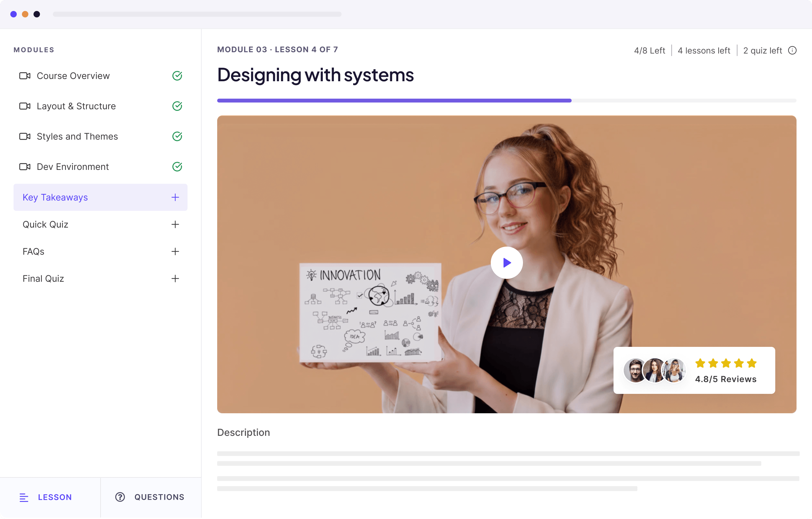The width and height of the screenshot is (812, 519).
Task: Click the purple window control dot
Action: 14,14
